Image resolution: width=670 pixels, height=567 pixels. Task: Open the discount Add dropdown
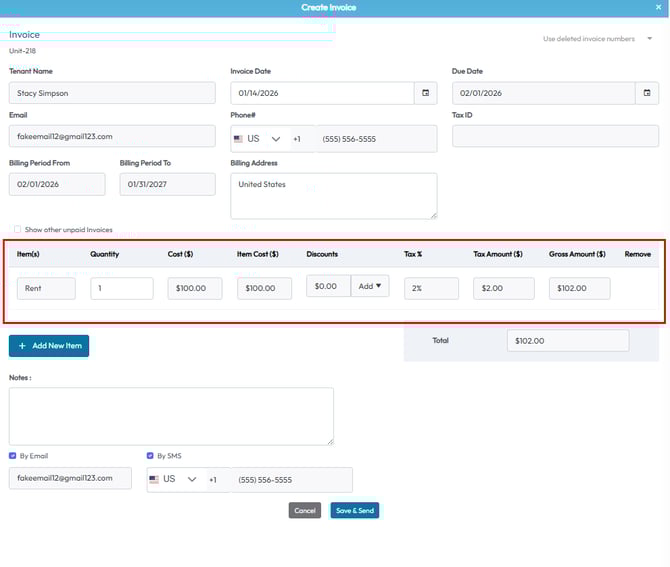coord(372,287)
